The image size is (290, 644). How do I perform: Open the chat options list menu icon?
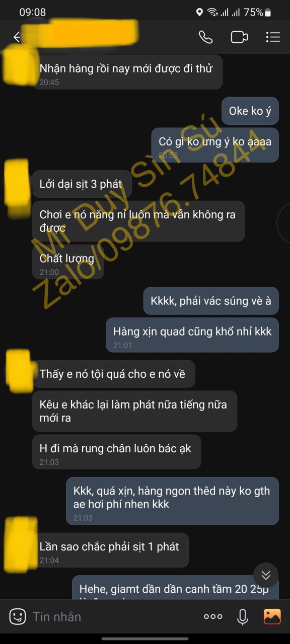[x=273, y=37]
